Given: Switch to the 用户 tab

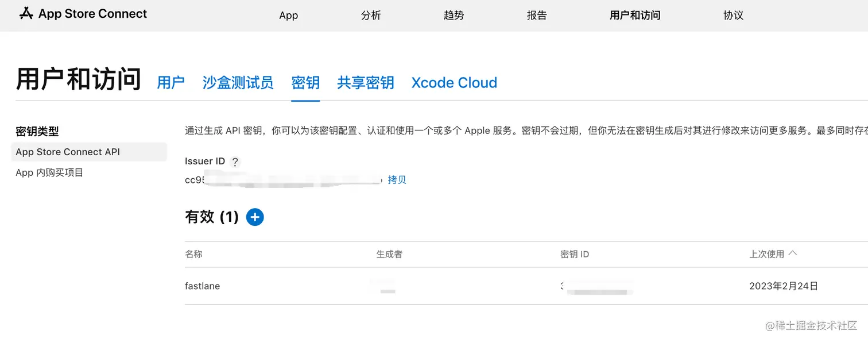Looking at the screenshot, I should [170, 83].
